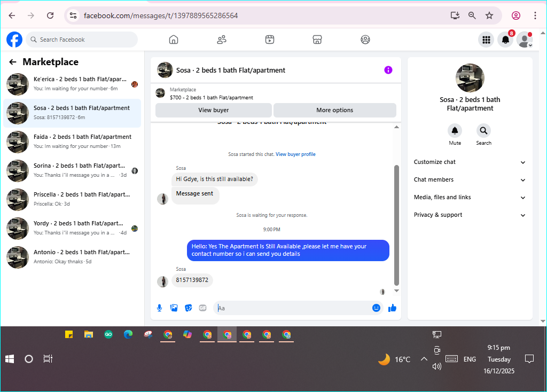
Task: Click the address bar URL
Action: [x=161, y=15]
